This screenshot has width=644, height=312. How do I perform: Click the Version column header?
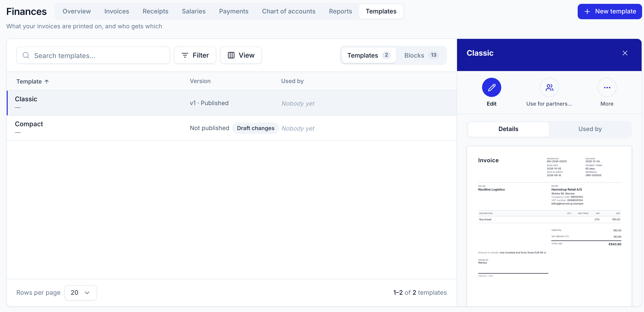(200, 81)
